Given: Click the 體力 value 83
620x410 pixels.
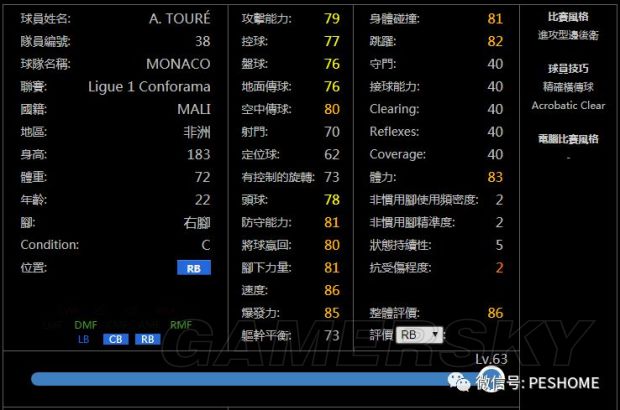Looking at the screenshot, I should 495,177.
